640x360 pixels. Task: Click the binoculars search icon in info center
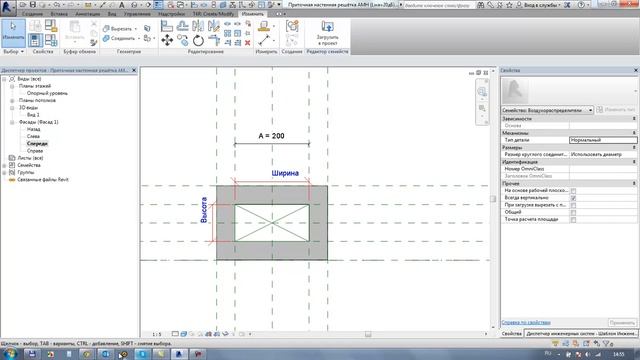point(480,5)
